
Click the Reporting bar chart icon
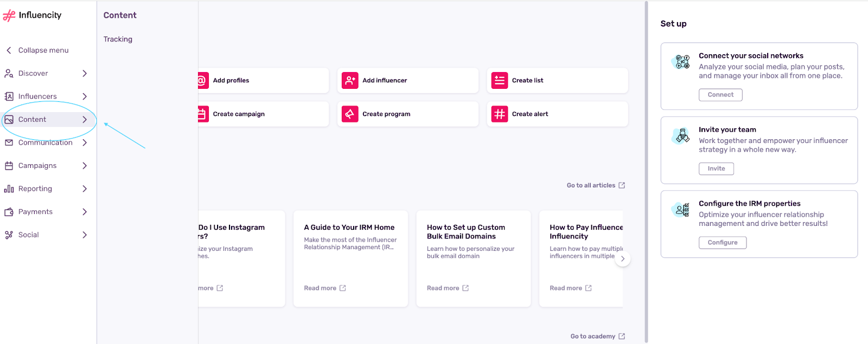click(9, 189)
